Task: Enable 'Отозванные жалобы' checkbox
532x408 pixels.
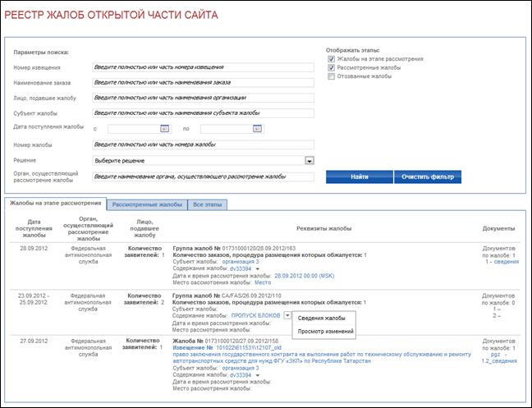Action: point(331,76)
